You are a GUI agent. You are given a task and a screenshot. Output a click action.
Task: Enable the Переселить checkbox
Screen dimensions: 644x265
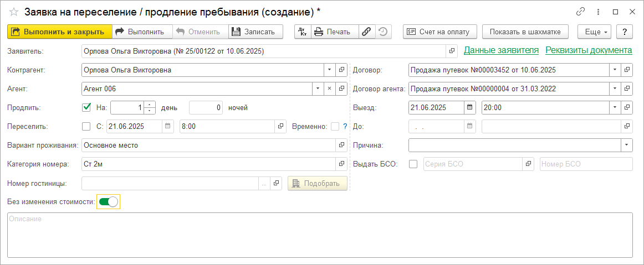(x=86, y=126)
